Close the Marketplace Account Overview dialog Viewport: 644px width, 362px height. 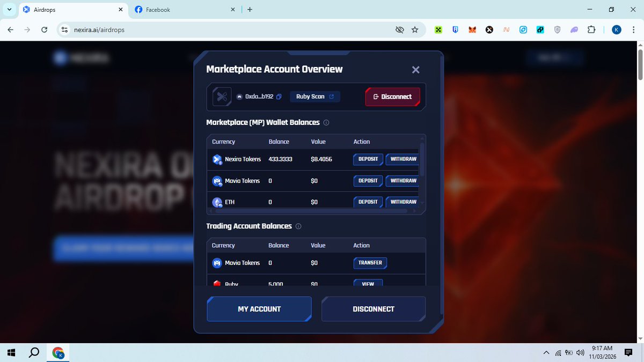(x=415, y=70)
